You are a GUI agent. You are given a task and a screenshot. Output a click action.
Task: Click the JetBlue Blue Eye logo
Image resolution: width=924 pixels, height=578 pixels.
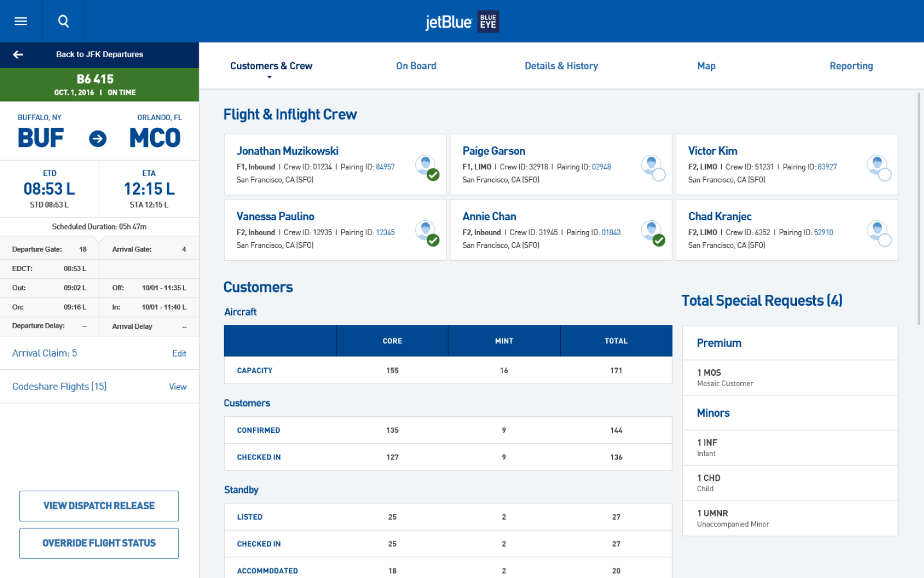[462, 22]
